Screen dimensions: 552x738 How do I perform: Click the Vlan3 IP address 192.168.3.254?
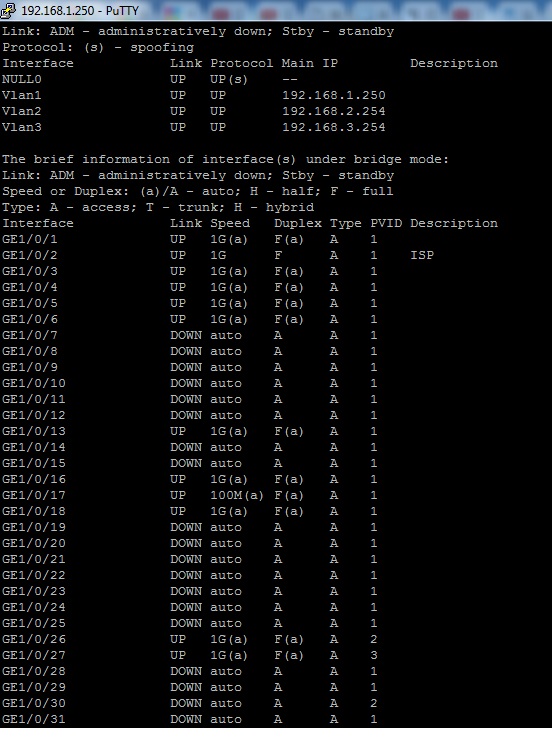(x=334, y=128)
